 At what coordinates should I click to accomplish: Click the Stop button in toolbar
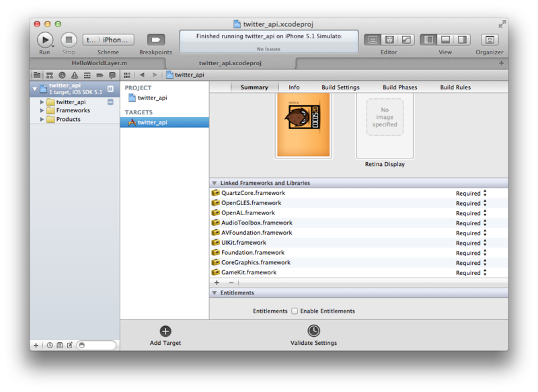point(69,40)
